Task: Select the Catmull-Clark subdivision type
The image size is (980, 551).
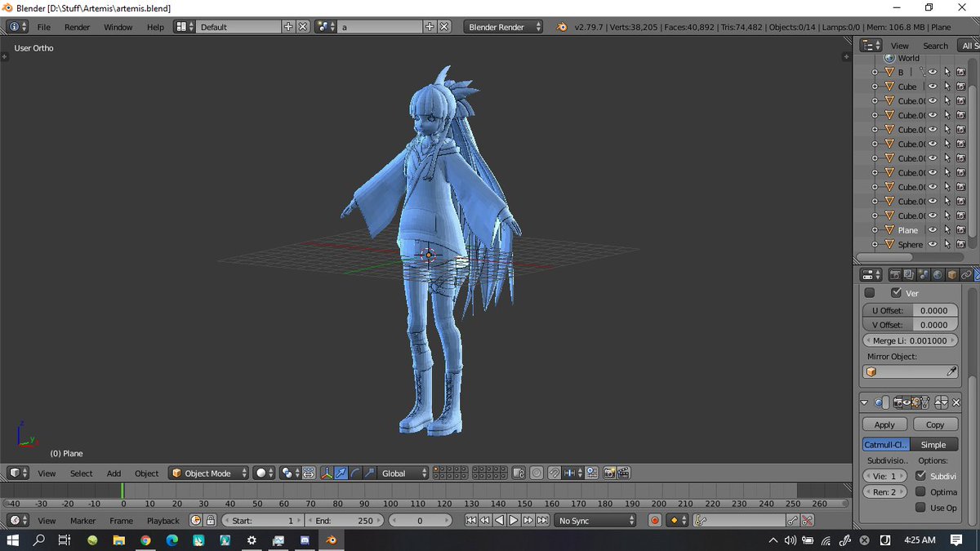Action: tap(886, 445)
